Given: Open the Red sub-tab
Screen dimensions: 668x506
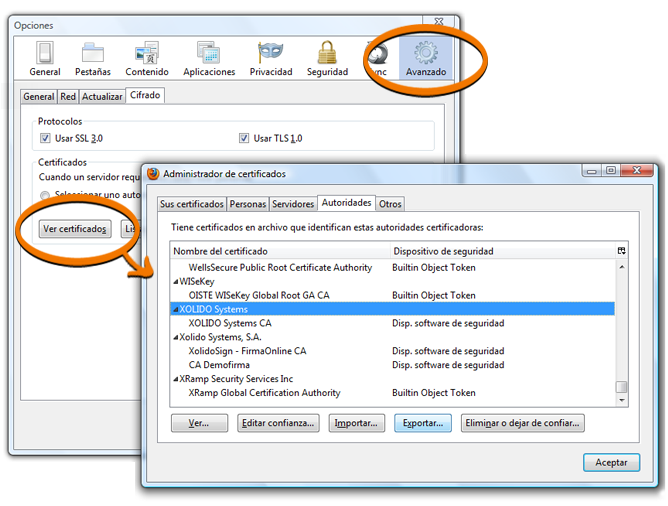Looking at the screenshot, I should click(68, 97).
